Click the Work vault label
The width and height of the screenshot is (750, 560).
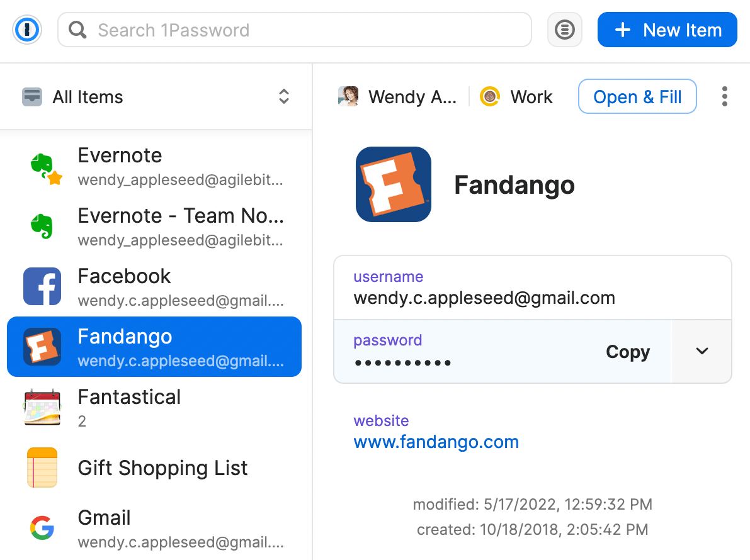(531, 97)
